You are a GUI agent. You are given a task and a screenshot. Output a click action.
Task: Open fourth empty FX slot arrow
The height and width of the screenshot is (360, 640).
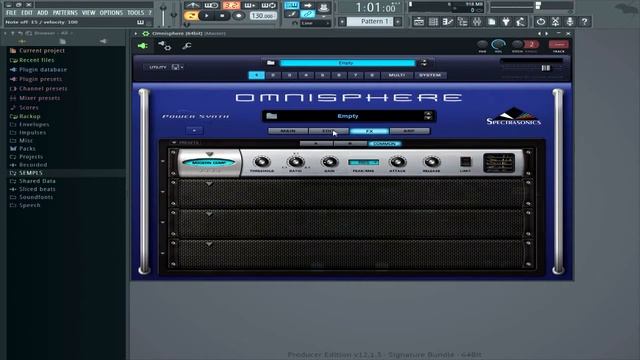209,244
